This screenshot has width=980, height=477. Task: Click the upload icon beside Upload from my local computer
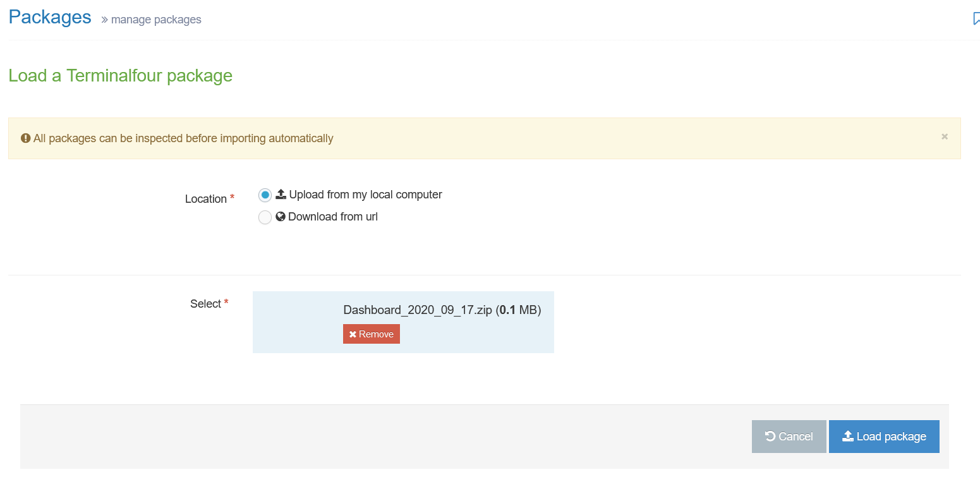tap(281, 194)
